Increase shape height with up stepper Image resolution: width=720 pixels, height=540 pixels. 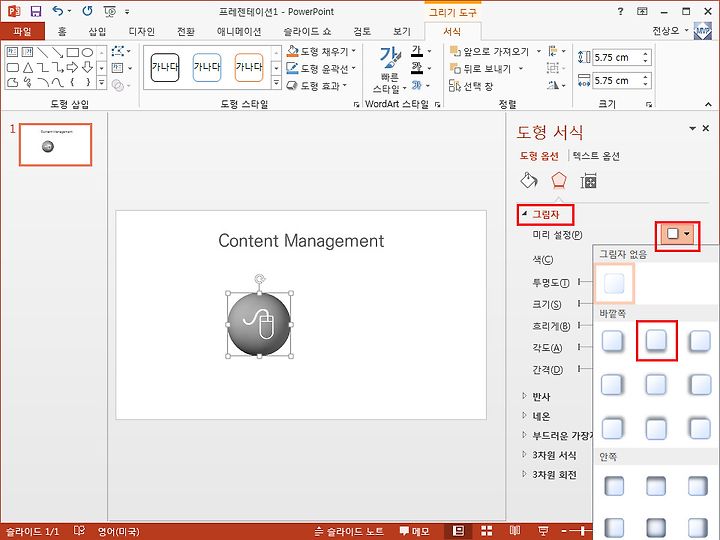(646, 54)
